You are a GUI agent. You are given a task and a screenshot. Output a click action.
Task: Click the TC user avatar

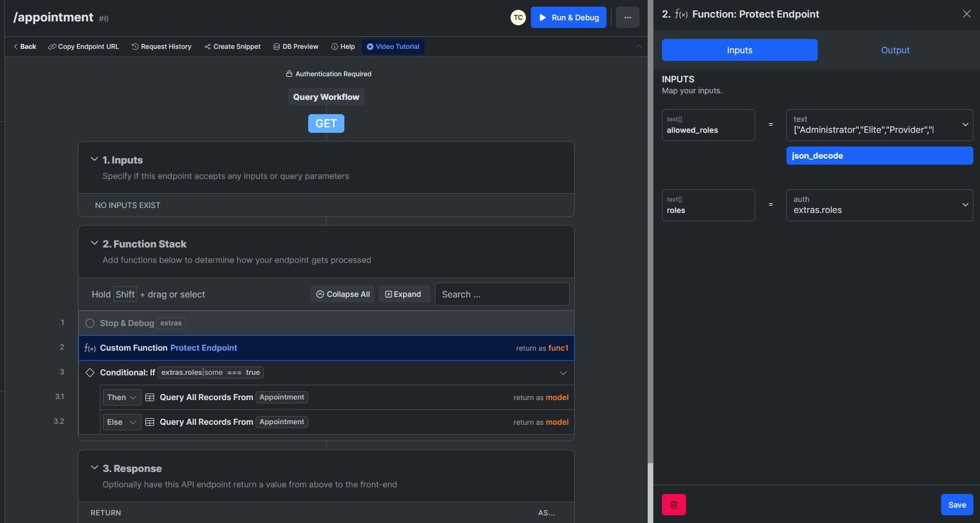(518, 18)
